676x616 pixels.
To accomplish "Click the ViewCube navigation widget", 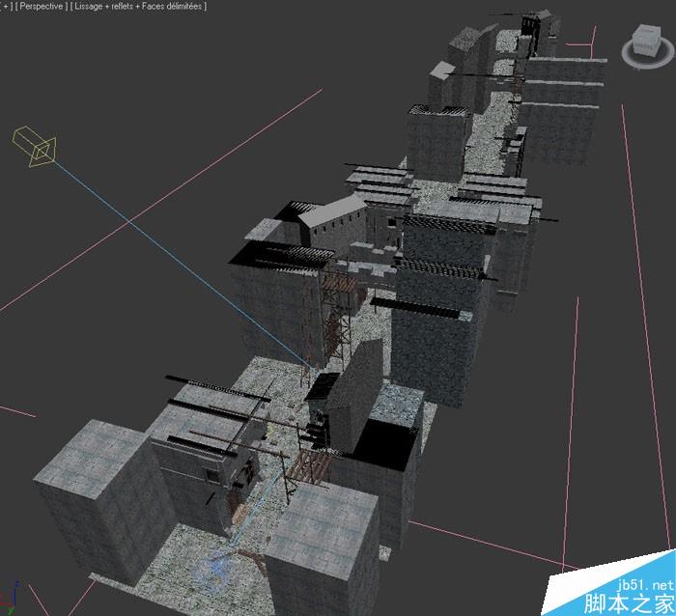I will (x=647, y=46).
